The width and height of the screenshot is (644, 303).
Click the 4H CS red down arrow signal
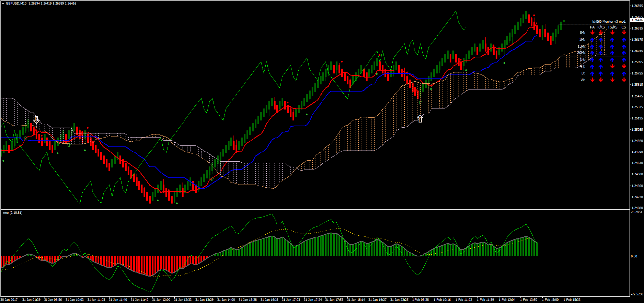point(624,66)
